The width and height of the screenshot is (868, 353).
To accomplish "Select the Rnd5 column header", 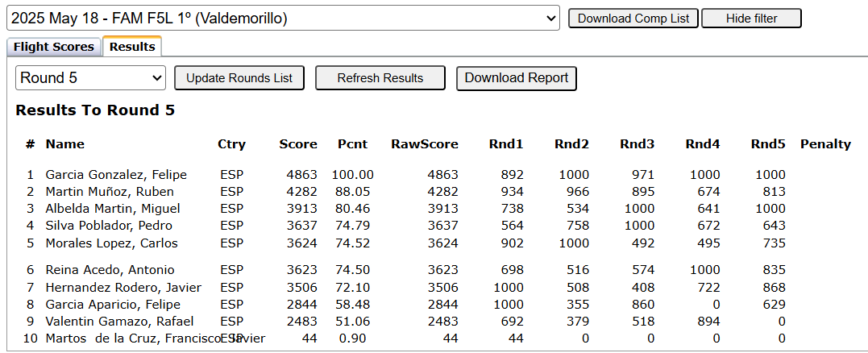I will (x=768, y=144).
